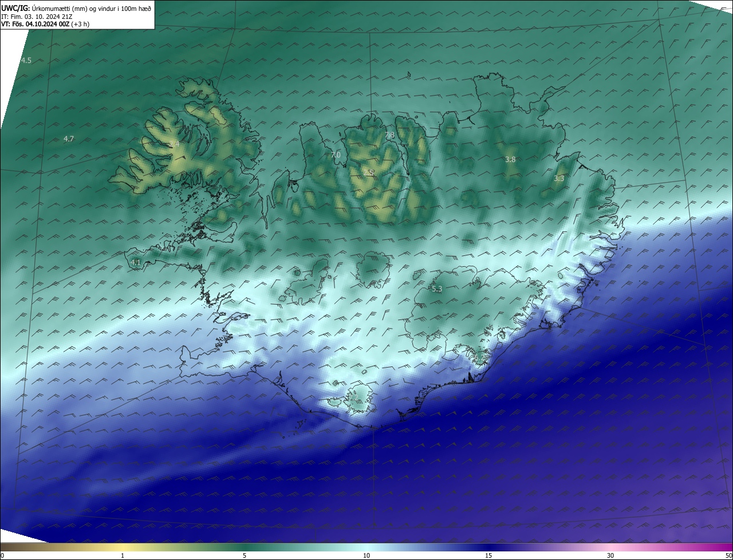Click the 3.3 value label on the map
The width and height of the screenshot is (733, 560).
coord(559,178)
